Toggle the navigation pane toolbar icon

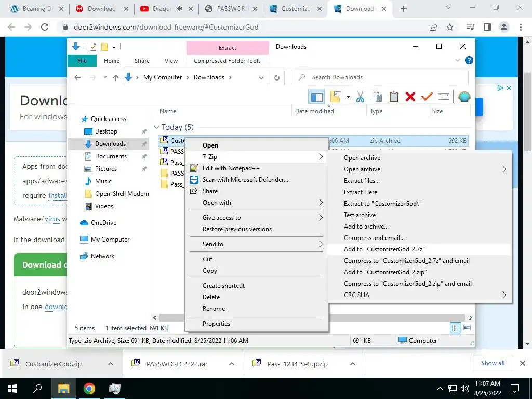(x=316, y=97)
